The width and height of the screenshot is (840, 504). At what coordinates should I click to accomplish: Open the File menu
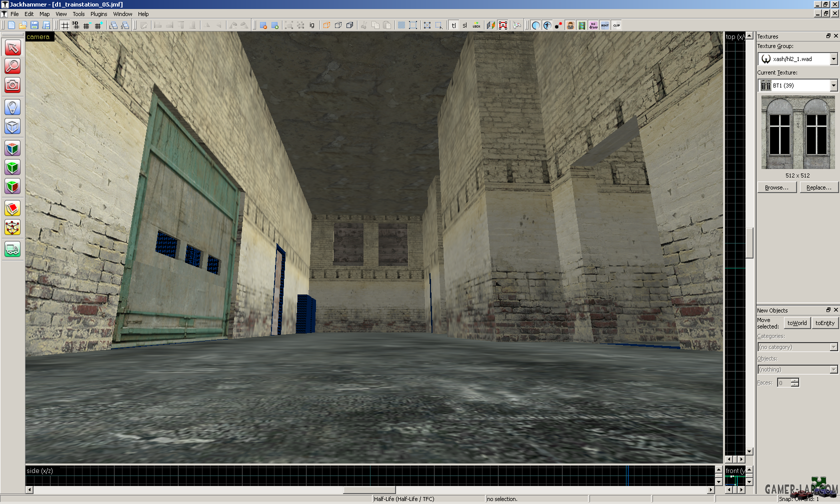14,14
